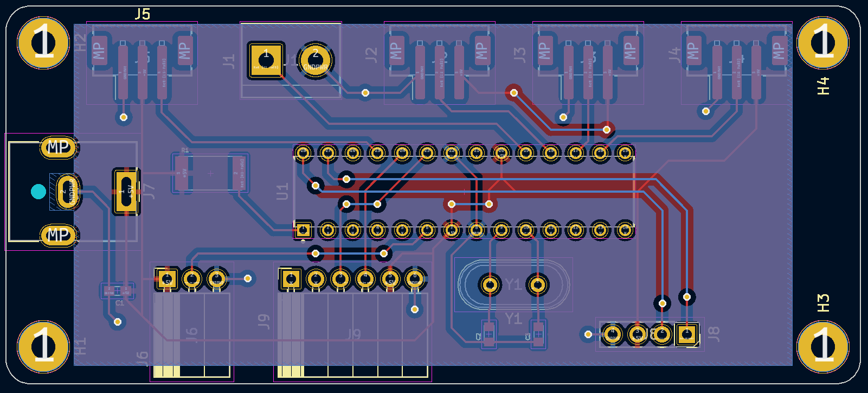Select the top MP mounting pad of J7
Image resolution: width=868 pixels, height=393 pixels.
pos(58,147)
